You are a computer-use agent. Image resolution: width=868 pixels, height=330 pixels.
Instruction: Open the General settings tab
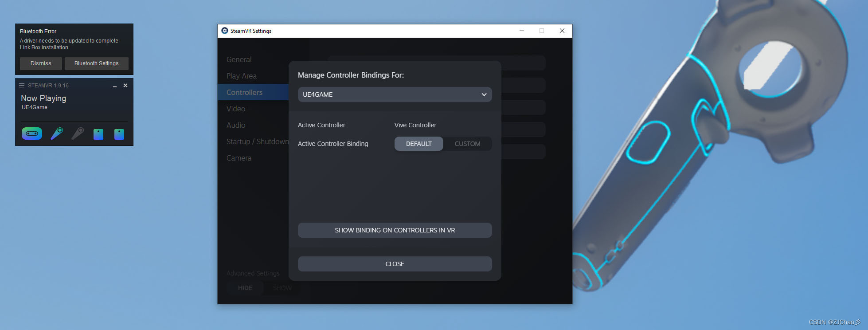coord(239,59)
